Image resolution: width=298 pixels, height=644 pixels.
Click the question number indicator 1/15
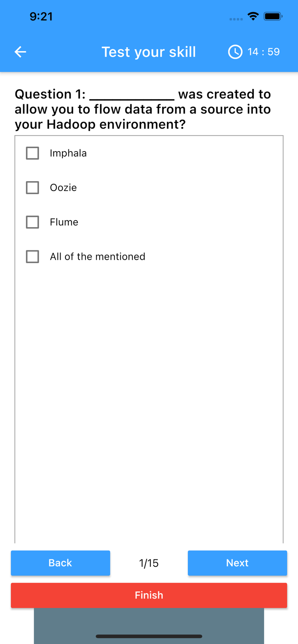(149, 563)
